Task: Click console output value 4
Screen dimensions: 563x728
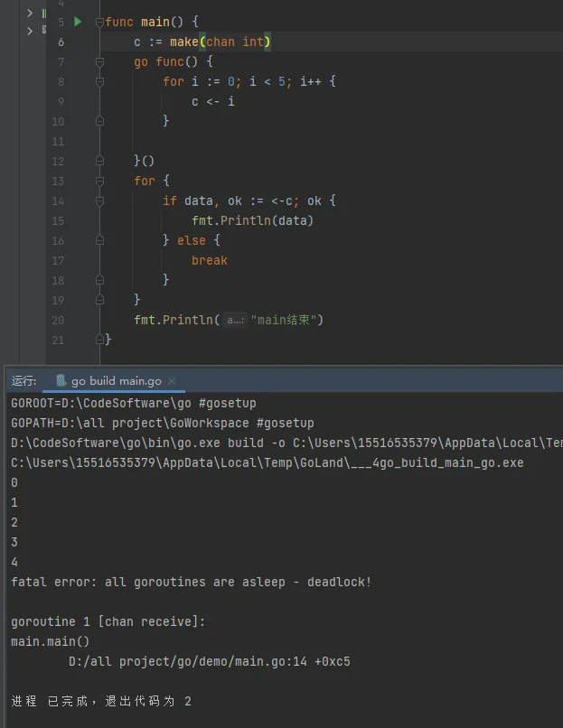Action: click(x=14, y=562)
